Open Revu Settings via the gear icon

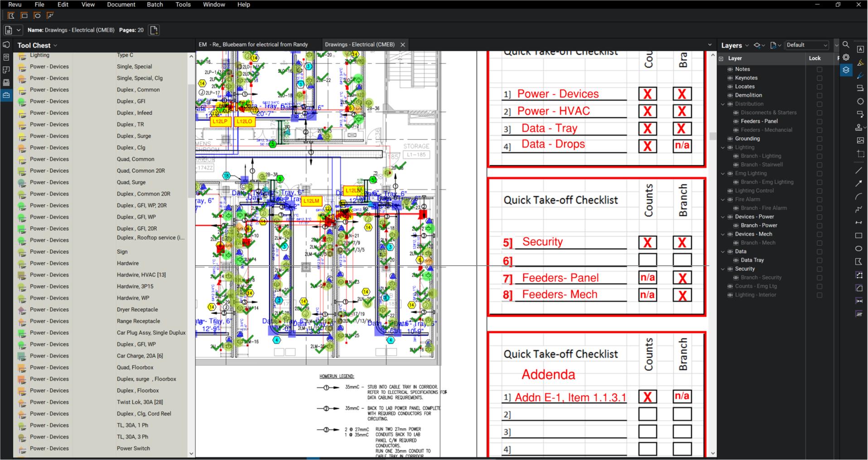[x=847, y=57]
